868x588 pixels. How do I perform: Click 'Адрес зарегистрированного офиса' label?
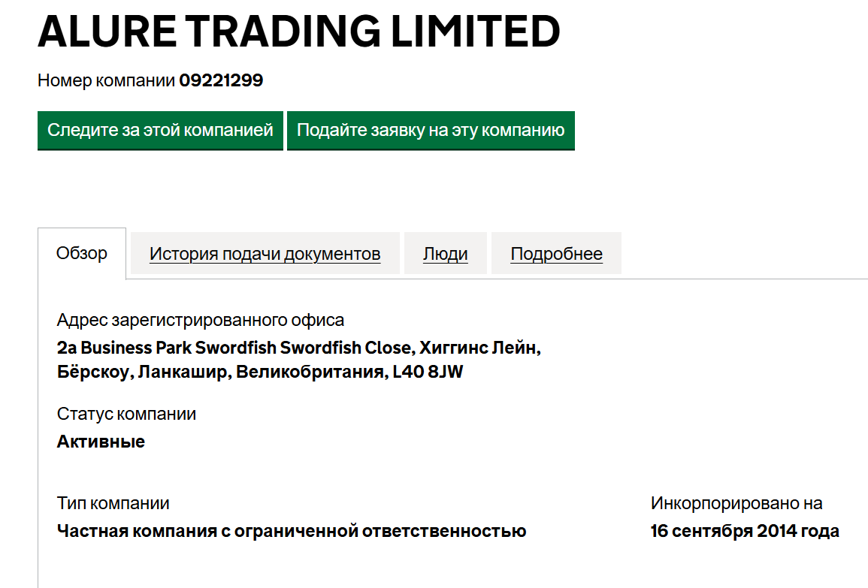(x=201, y=320)
